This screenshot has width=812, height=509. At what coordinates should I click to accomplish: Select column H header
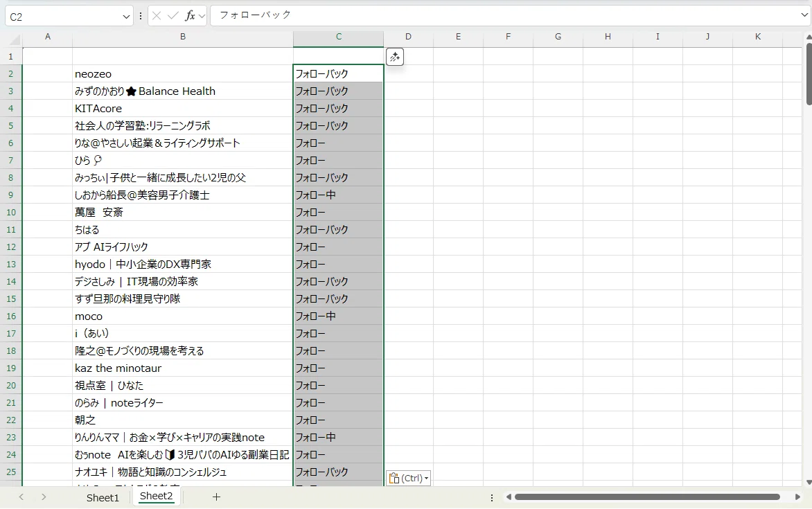608,37
